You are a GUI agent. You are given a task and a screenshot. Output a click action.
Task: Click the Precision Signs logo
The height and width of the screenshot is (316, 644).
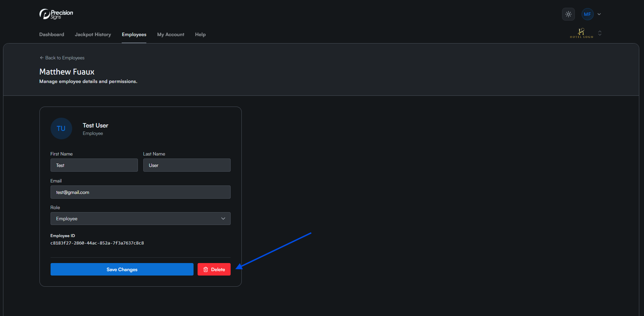56,14
